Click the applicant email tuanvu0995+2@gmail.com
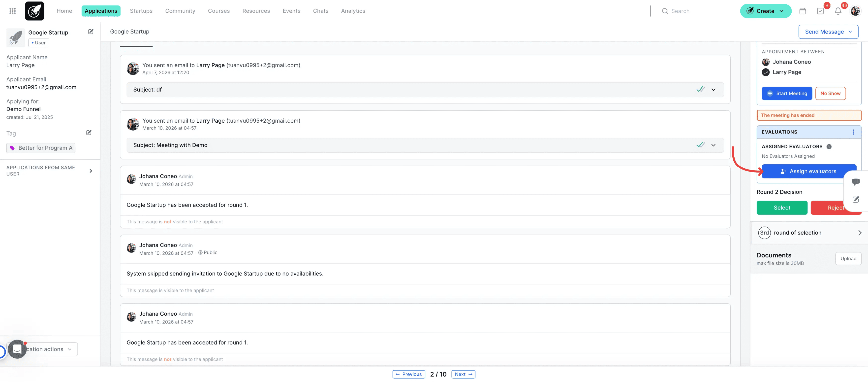The image size is (868, 382). coord(41,87)
